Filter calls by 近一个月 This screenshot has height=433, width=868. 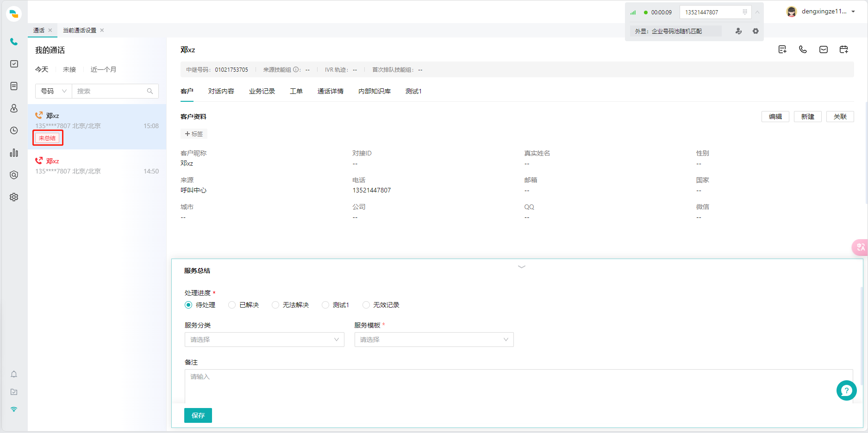tap(103, 69)
